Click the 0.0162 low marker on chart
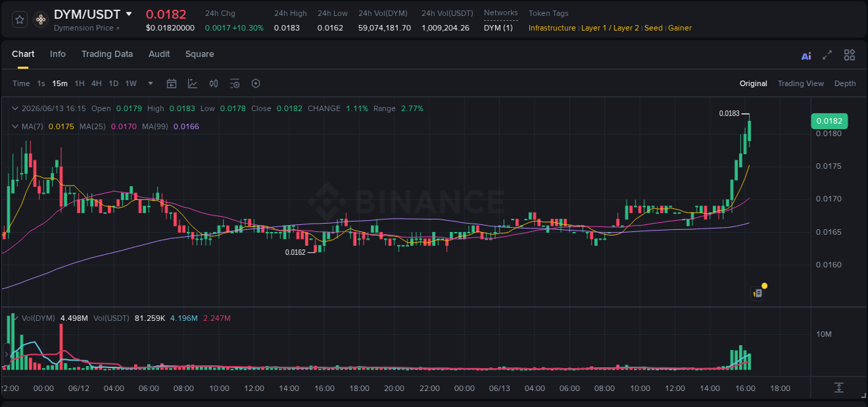868x407 pixels. 295,252
